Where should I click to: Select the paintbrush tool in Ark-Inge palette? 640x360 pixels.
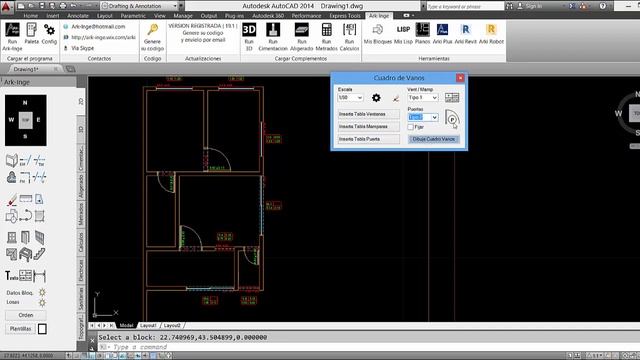[12, 199]
